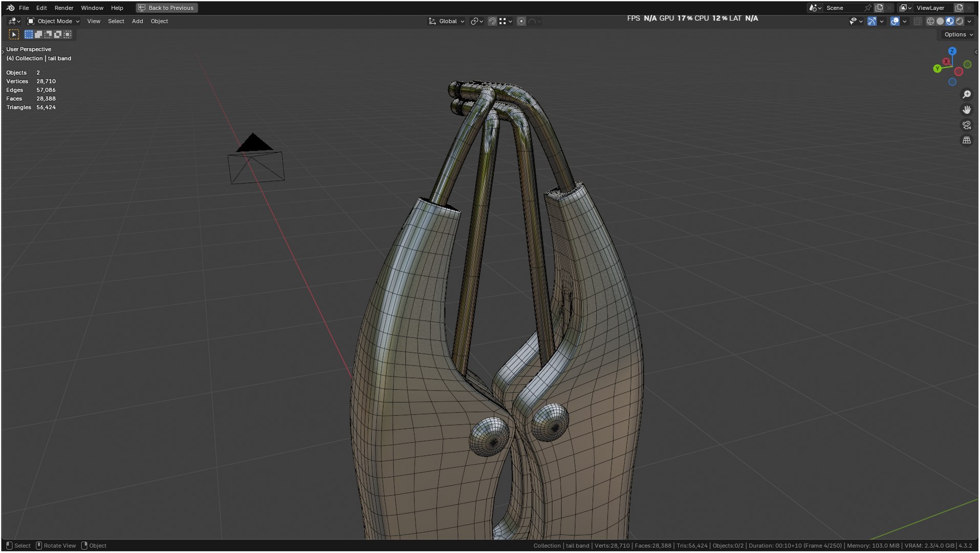Open the viewport Select menu
The height and width of the screenshot is (553, 980).
coord(116,21)
